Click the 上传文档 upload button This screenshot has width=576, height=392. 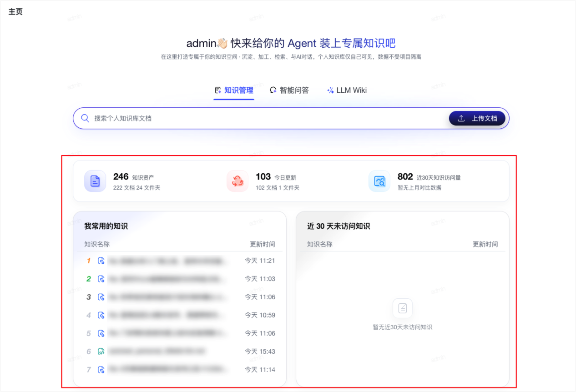(x=477, y=118)
